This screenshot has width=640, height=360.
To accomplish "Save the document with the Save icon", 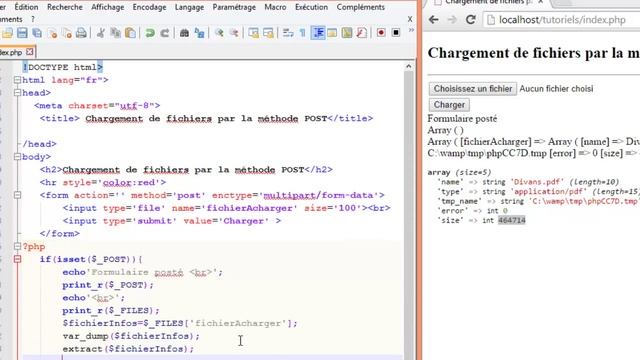I will tap(22, 33).
